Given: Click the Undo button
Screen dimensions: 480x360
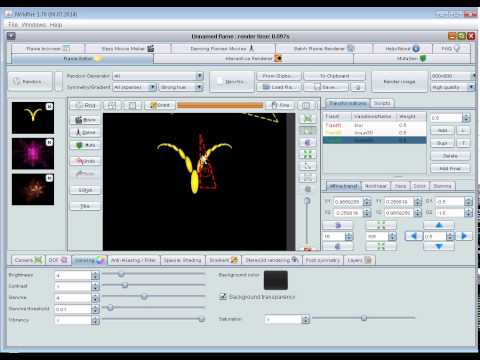Looking at the screenshot, I should pyautogui.click(x=85, y=161).
